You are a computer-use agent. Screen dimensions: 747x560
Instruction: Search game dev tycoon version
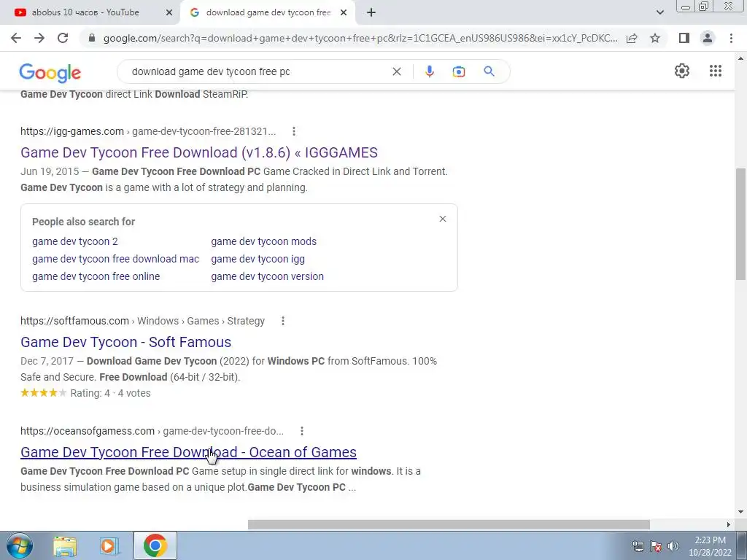click(267, 276)
